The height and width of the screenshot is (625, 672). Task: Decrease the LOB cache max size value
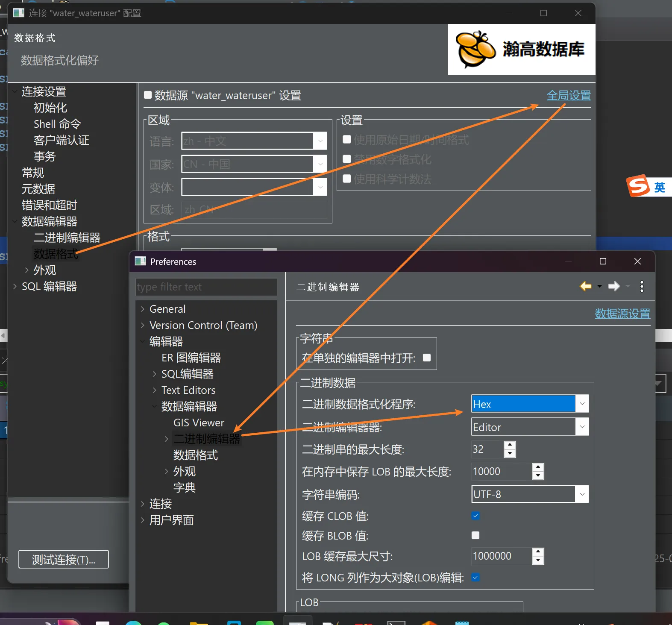pyautogui.click(x=538, y=560)
